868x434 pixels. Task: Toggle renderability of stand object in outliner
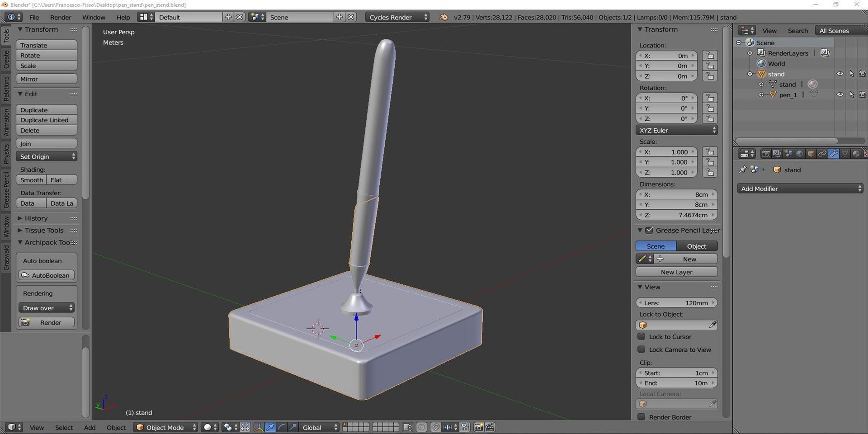pyautogui.click(x=863, y=74)
